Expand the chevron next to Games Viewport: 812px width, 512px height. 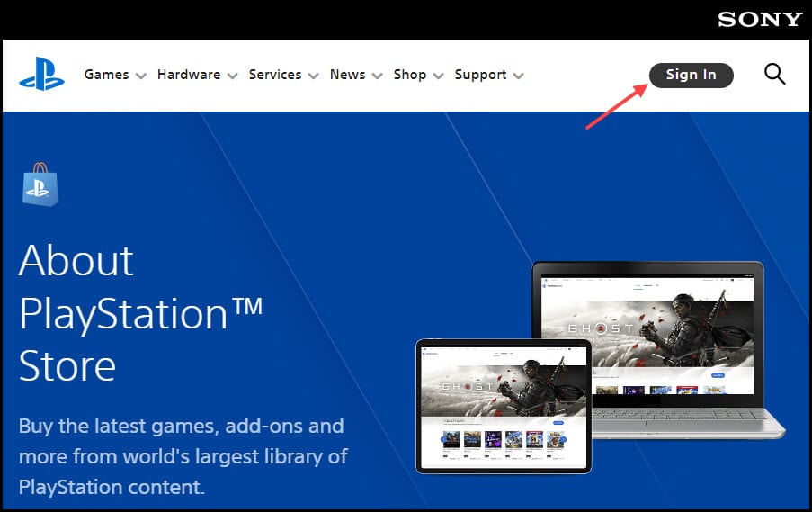click(141, 76)
